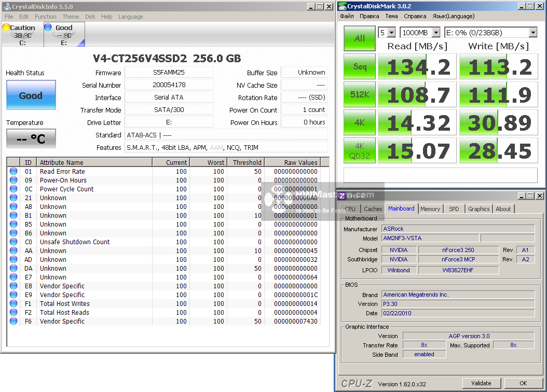This screenshot has width=547, height=392.
Task: Click the status circle for Total Host Reads
Action: click(x=13, y=312)
